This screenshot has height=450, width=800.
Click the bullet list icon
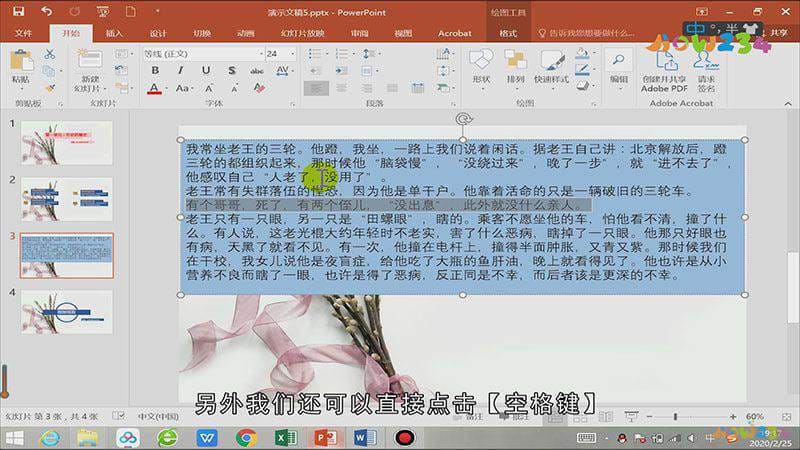point(315,54)
